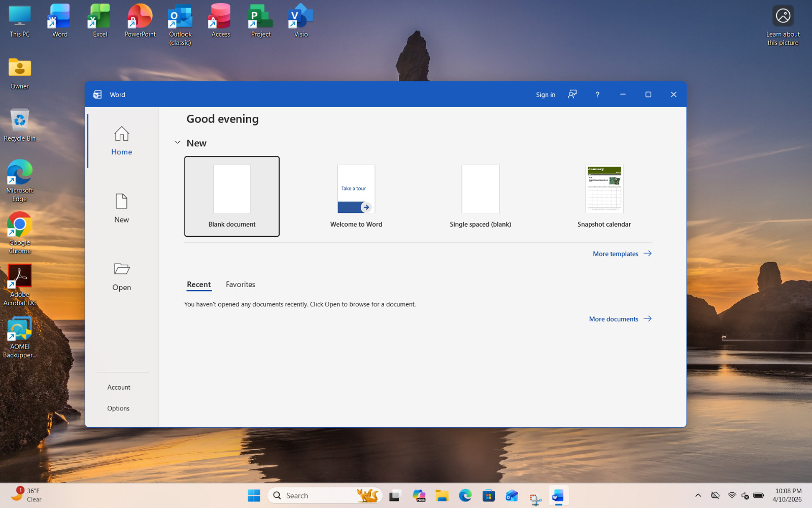Click the Word taskbar button

coord(558,495)
